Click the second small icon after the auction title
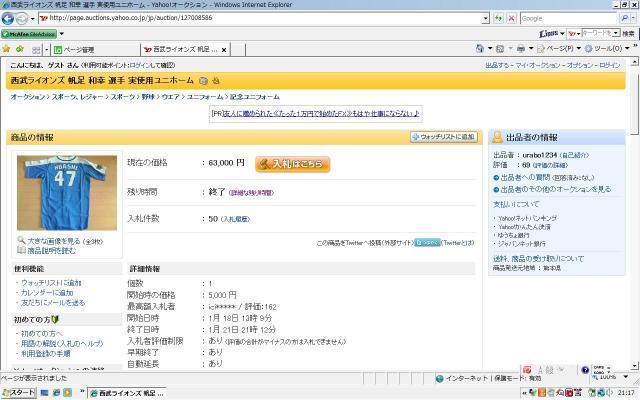Viewport: 640px width, 400px height. click(216, 81)
